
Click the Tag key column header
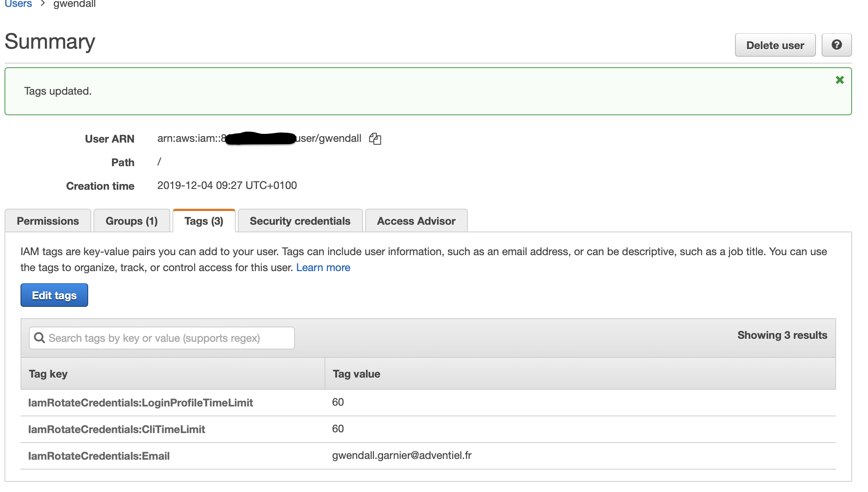point(48,374)
